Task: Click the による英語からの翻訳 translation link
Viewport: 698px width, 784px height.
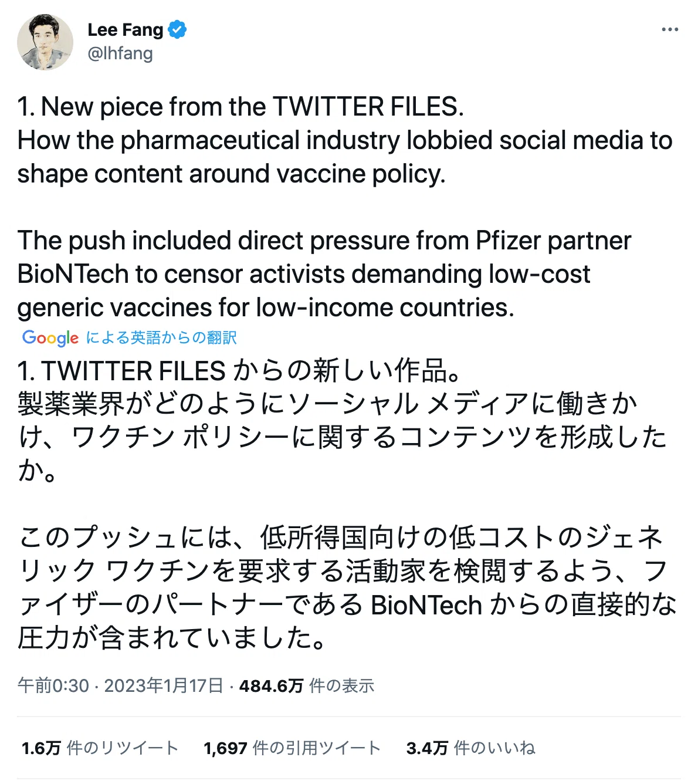Action: coord(161,337)
